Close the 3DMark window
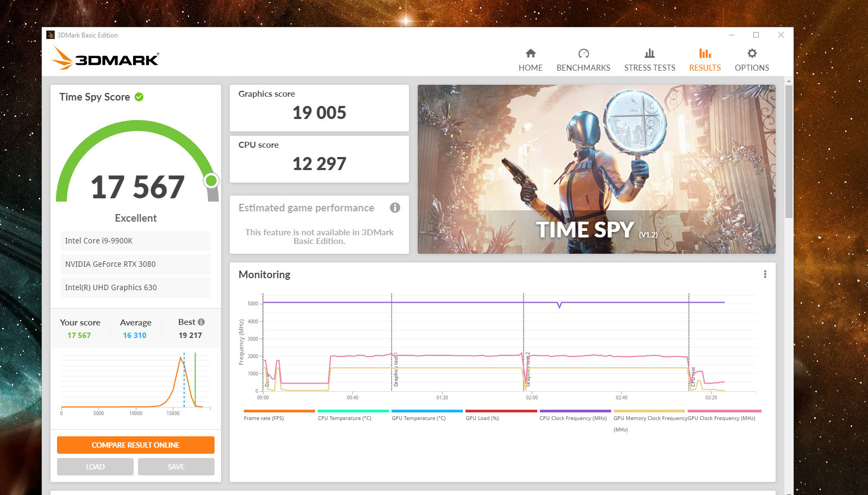The height and width of the screenshot is (495, 868). (781, 35)
